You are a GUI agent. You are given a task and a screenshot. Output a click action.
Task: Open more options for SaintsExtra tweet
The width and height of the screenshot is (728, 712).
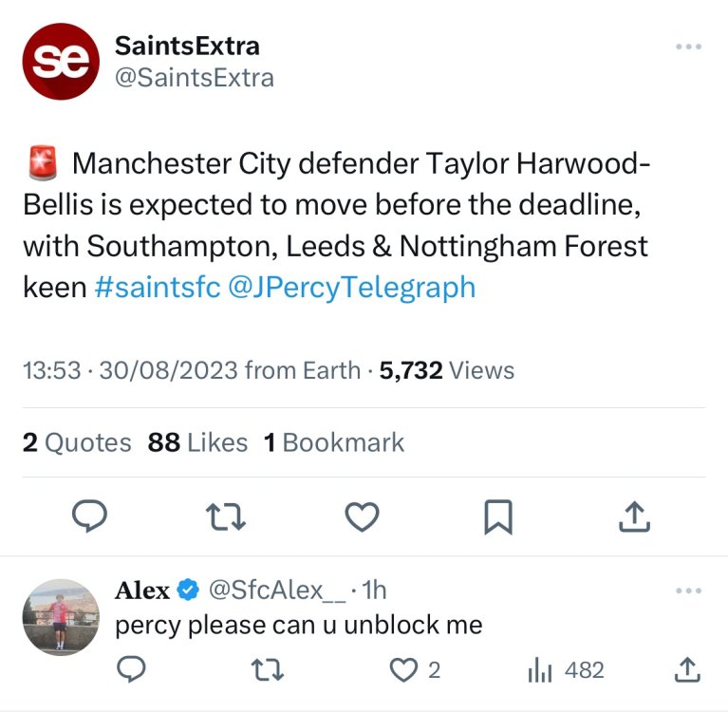pyautogui.click(x=688, y=47)
